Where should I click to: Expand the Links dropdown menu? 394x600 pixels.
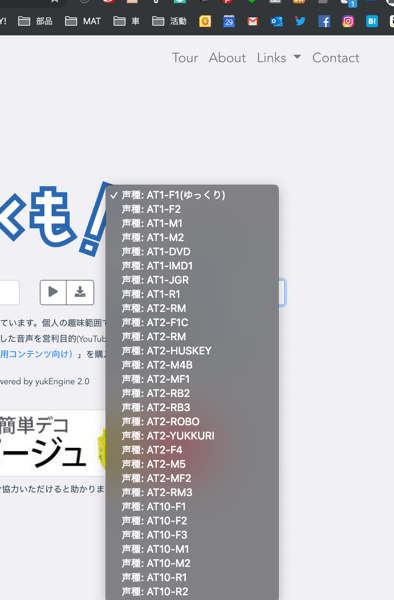click(x=278, y=58)
